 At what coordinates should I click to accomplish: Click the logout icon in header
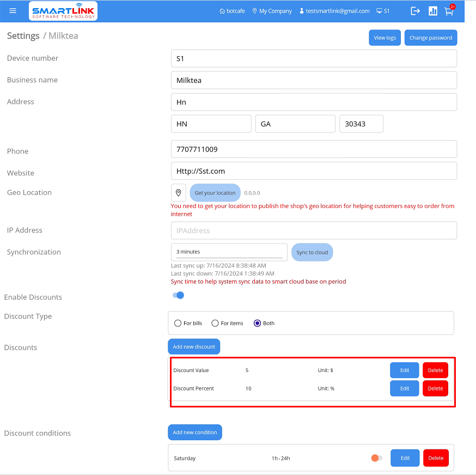416,11
